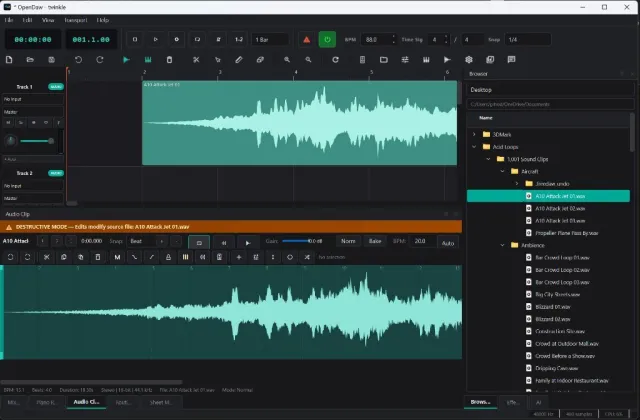Click the Bake button
Image resolution: width=640 pixels, height=420 pixels.
click(375, 241)
